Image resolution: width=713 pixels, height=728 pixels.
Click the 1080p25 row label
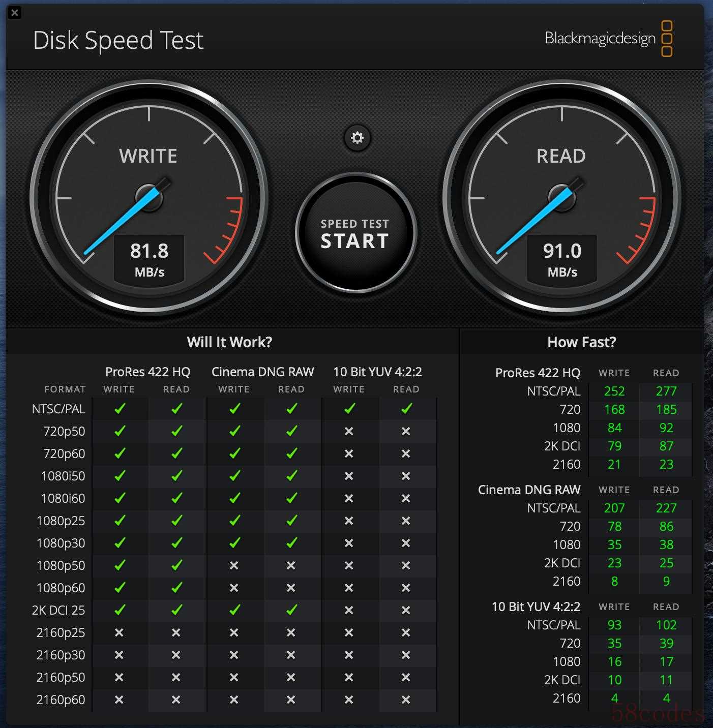click(x=61, y=521)
